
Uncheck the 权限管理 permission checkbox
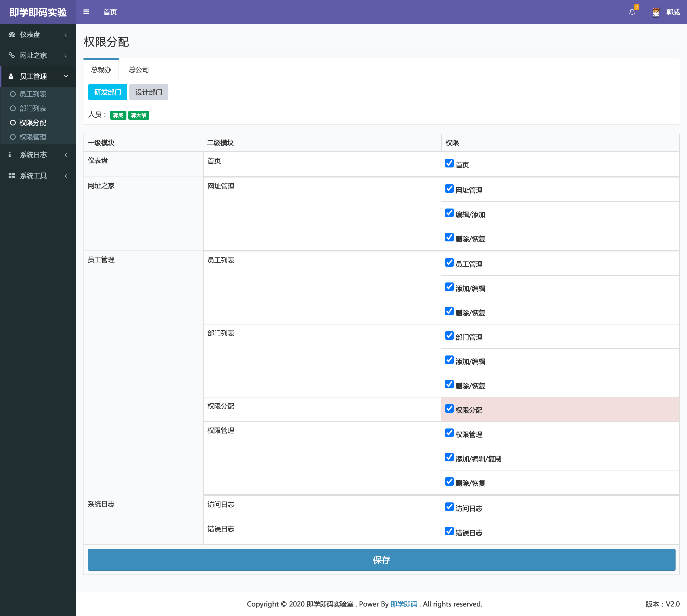click(x=449, y=433)
